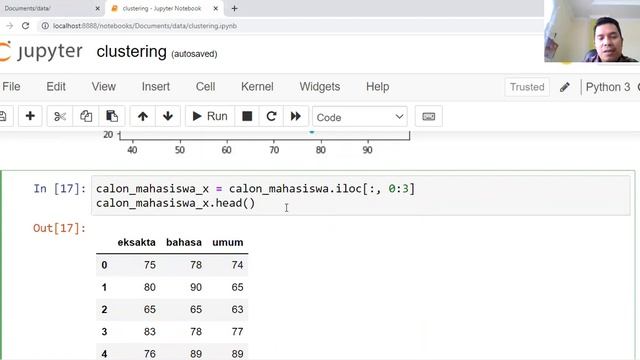Viewport: 640px width, 360px height.
Task: Click the Jupyter logo
Action: [41, 52]
